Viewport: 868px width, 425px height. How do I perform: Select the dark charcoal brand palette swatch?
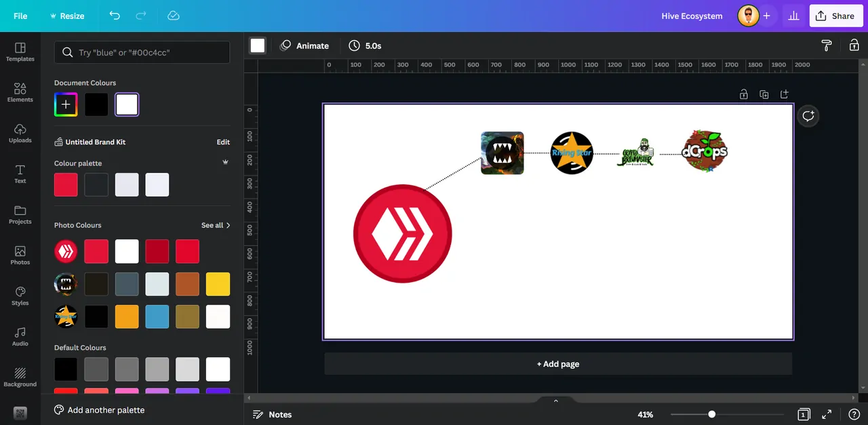pos(96,184)
